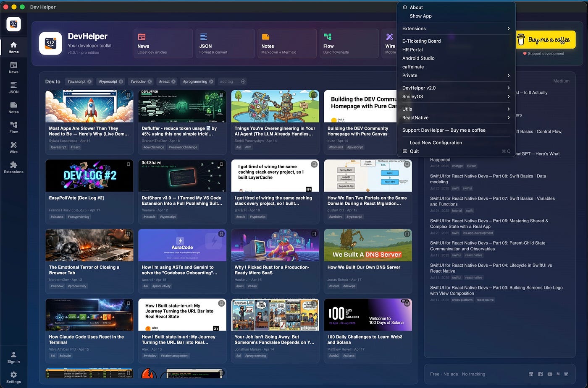Open the LinkedIn icon in the footer

pyautogui.click(x=531, y=374)
